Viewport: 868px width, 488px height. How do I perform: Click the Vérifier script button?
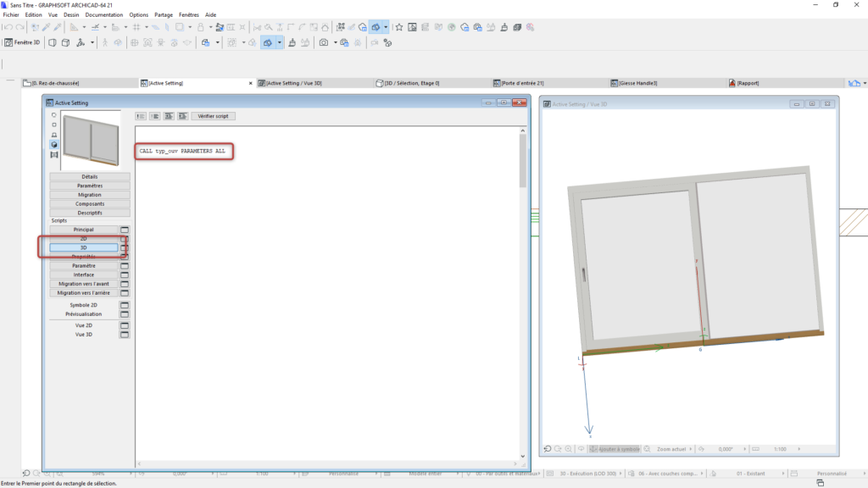214,116
